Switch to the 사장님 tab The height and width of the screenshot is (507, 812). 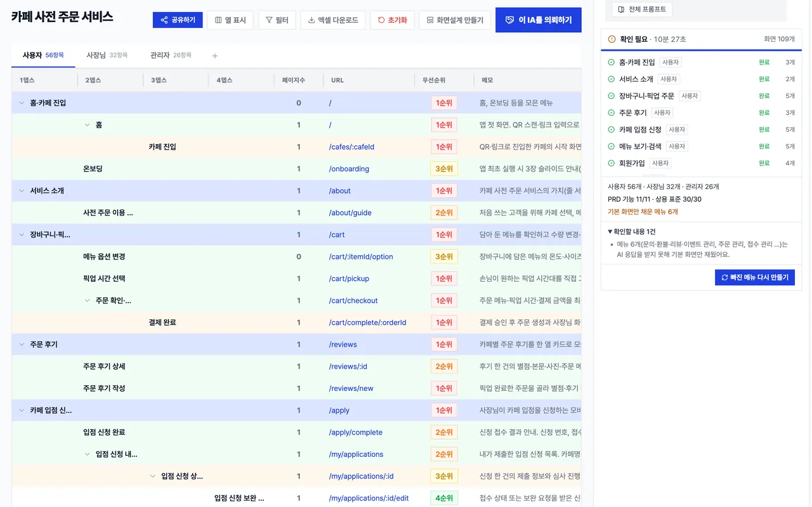pyautogui.click(x=107, y=55)
